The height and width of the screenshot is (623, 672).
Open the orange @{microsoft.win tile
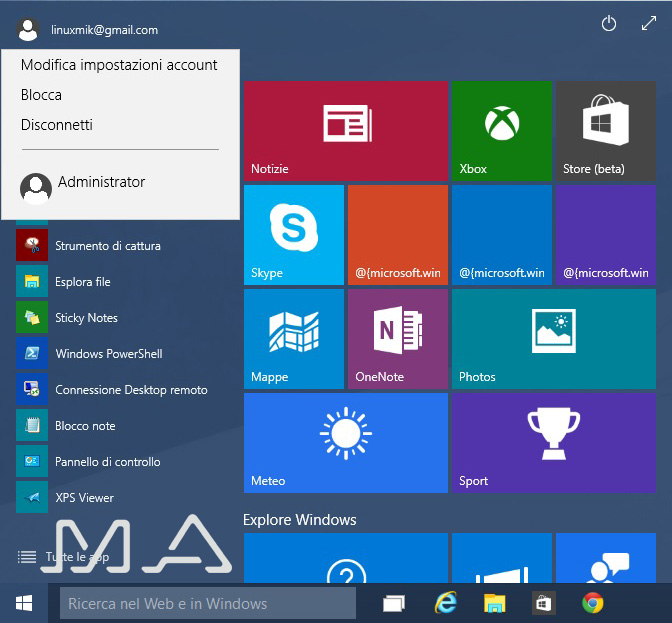point(398,235)
